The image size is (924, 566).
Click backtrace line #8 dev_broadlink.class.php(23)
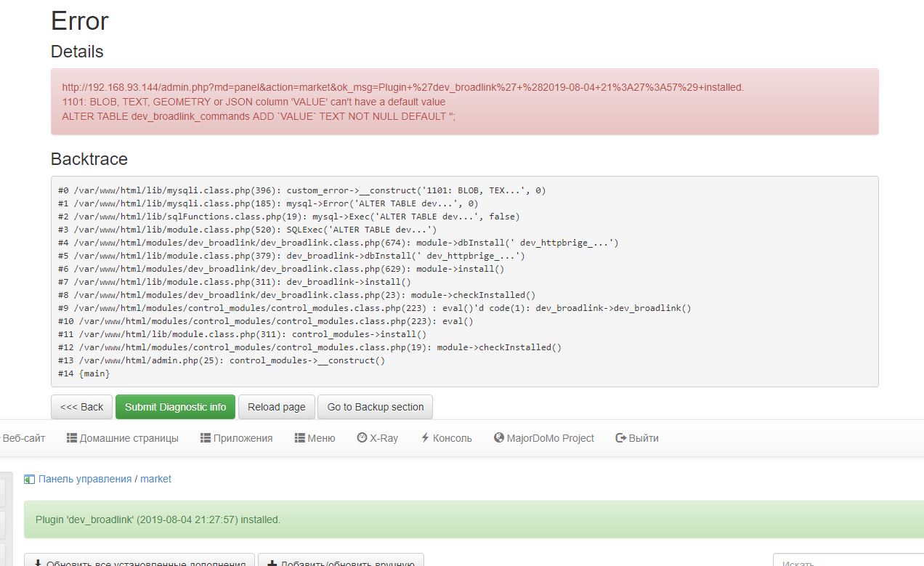pos(296,295)
